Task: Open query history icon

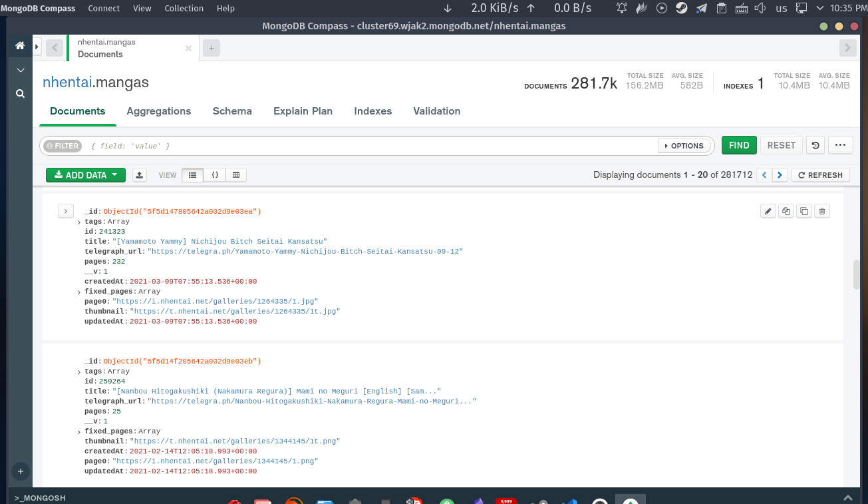Action: point(815,145)
